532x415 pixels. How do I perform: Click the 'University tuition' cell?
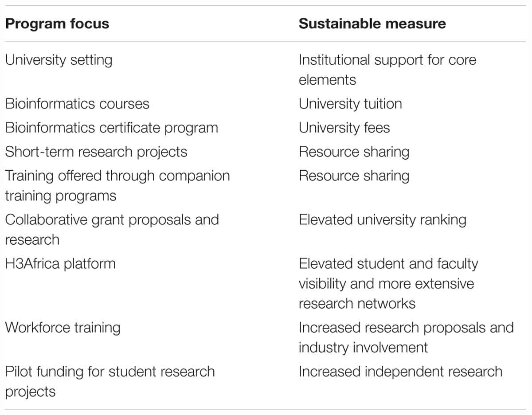point(350,104)
